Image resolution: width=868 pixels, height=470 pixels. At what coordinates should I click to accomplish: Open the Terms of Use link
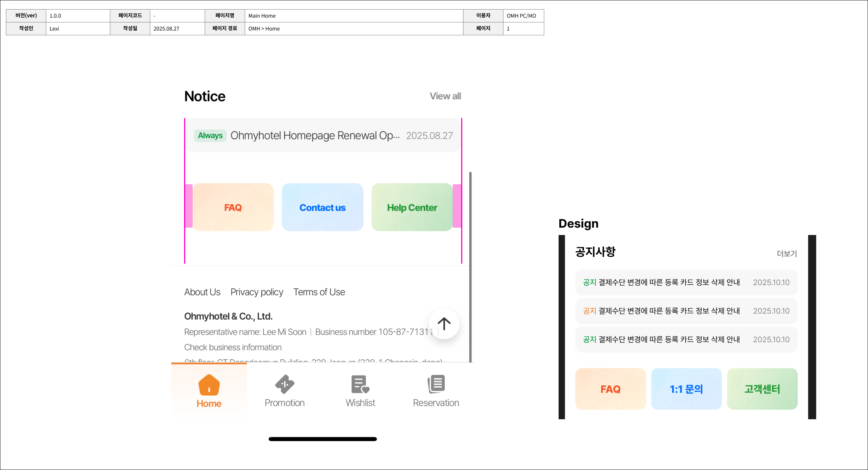319,292
